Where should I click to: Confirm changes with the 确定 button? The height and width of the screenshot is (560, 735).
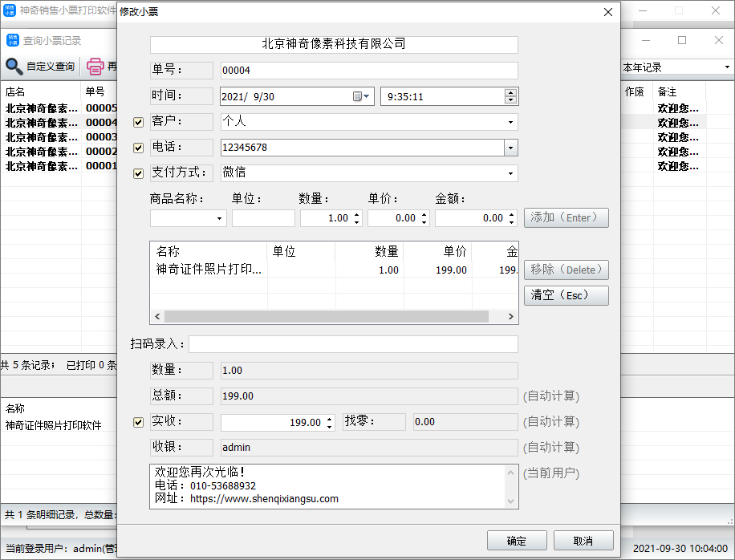[x=517, y=541]
